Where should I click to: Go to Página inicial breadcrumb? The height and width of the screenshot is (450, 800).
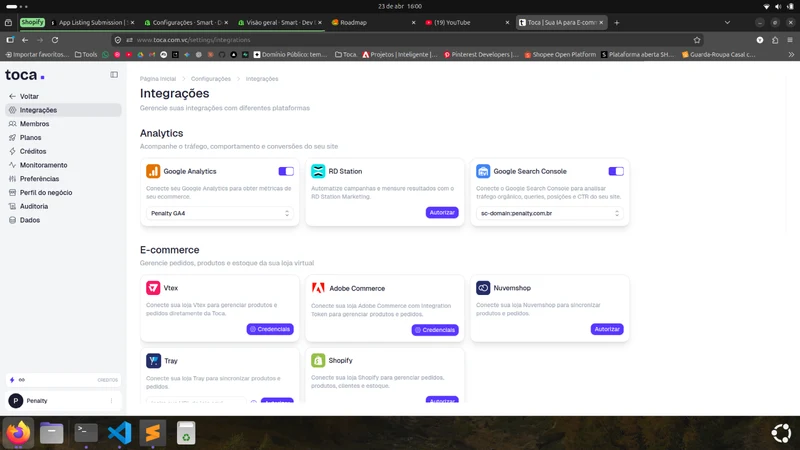tap(158, 79)
